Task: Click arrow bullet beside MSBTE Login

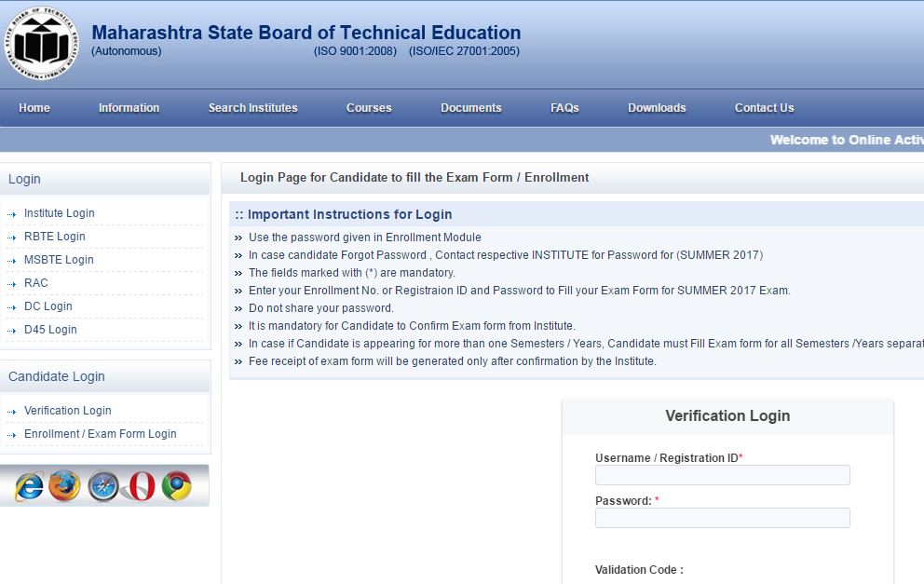Action: click(x=12, y=261)
